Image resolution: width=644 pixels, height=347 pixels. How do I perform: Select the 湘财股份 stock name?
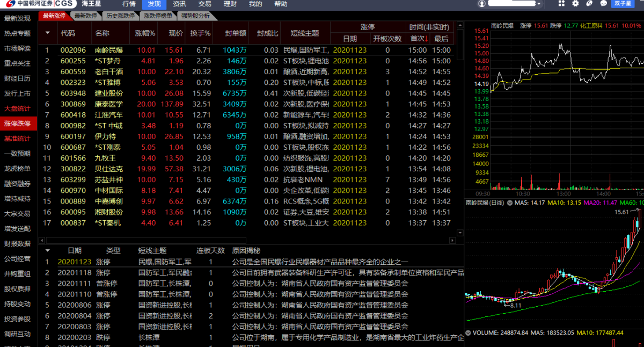[109, 212]
